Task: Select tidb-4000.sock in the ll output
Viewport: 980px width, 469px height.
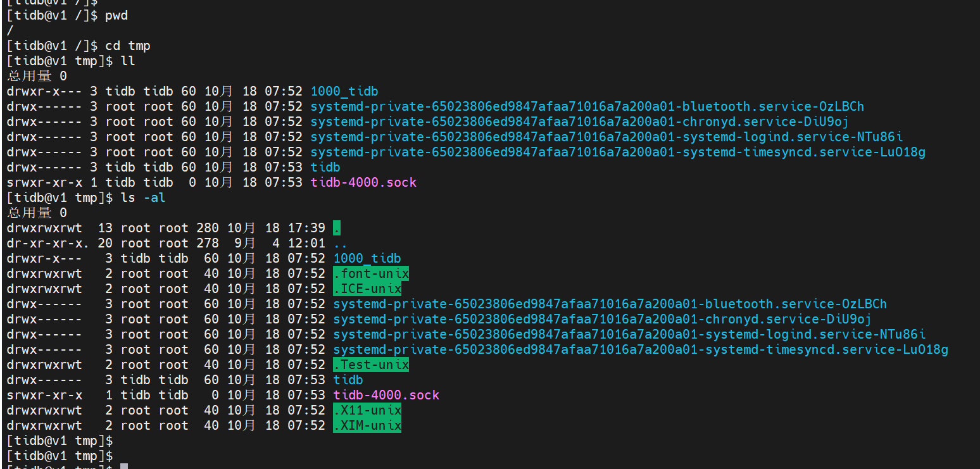Action: point(363,182)
